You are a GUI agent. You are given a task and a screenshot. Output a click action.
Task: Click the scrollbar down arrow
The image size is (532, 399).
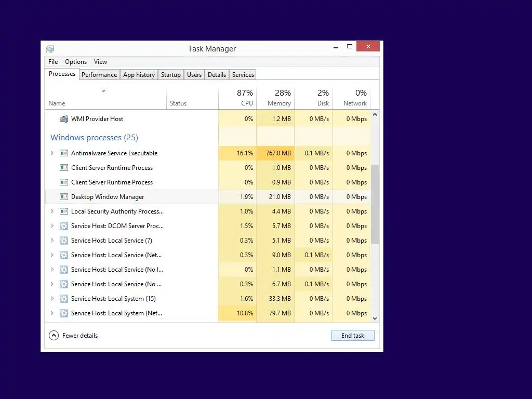(x=375, y=318)
